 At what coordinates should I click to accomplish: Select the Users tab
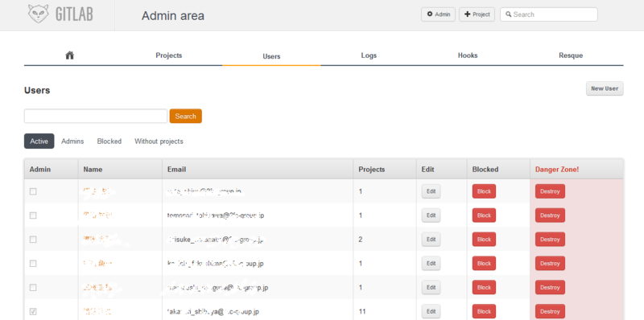click(x=271, y=56)
